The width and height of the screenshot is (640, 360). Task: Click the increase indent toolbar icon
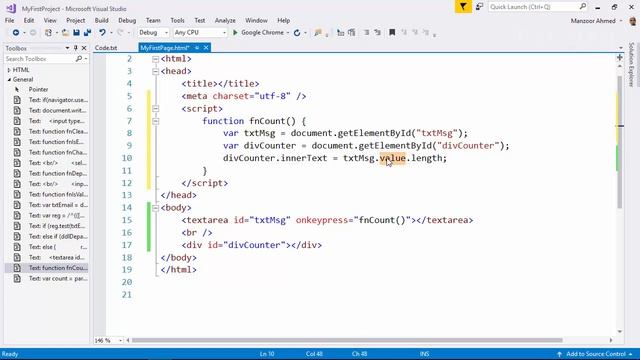pos(351,33)
